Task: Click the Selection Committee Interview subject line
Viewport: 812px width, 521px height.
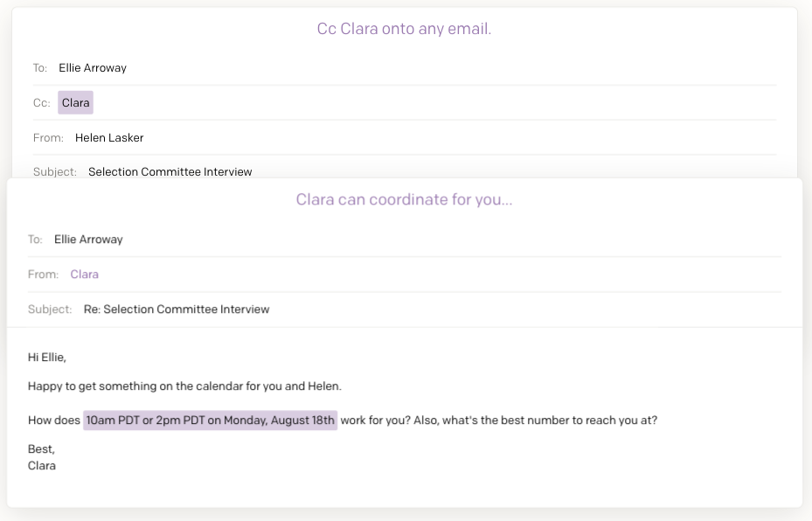Action: [x=170, y=172]
